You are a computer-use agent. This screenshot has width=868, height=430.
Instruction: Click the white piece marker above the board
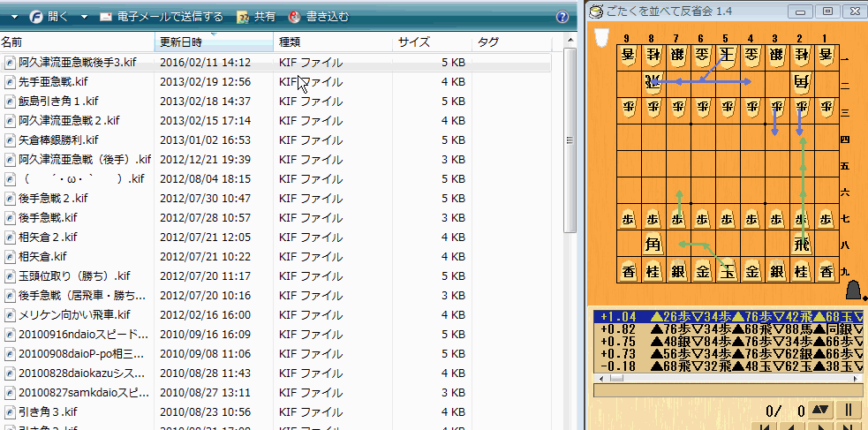coord(601,37)
